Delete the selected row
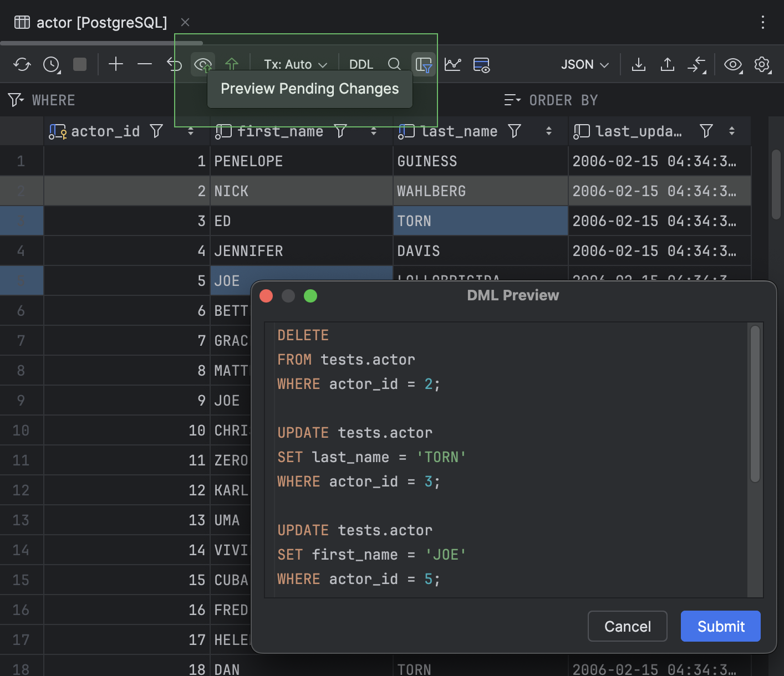The width and height of the screenshot is (784, 676). (144, 64)
